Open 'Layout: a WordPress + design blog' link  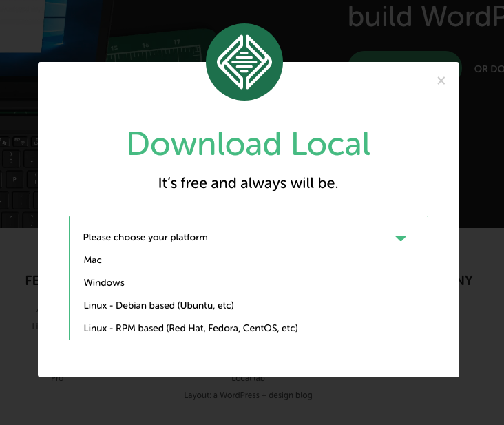248,395
